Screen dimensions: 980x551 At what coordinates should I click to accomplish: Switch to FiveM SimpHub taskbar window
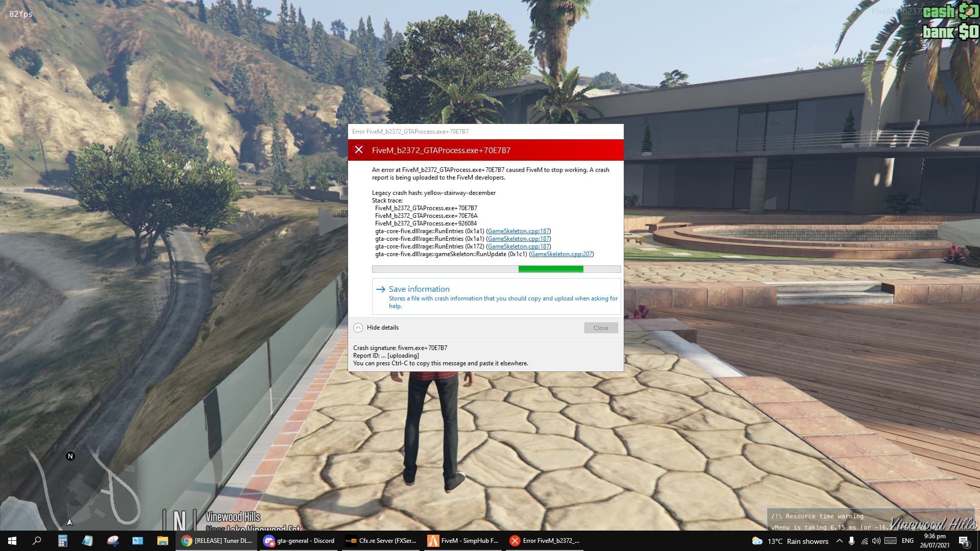pyautogui.click(x=463, y=541)
